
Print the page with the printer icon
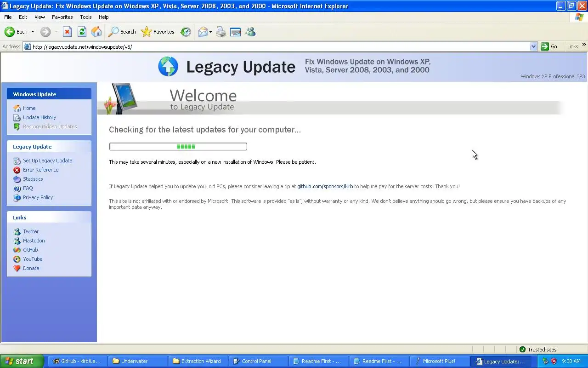click(221, 32)
